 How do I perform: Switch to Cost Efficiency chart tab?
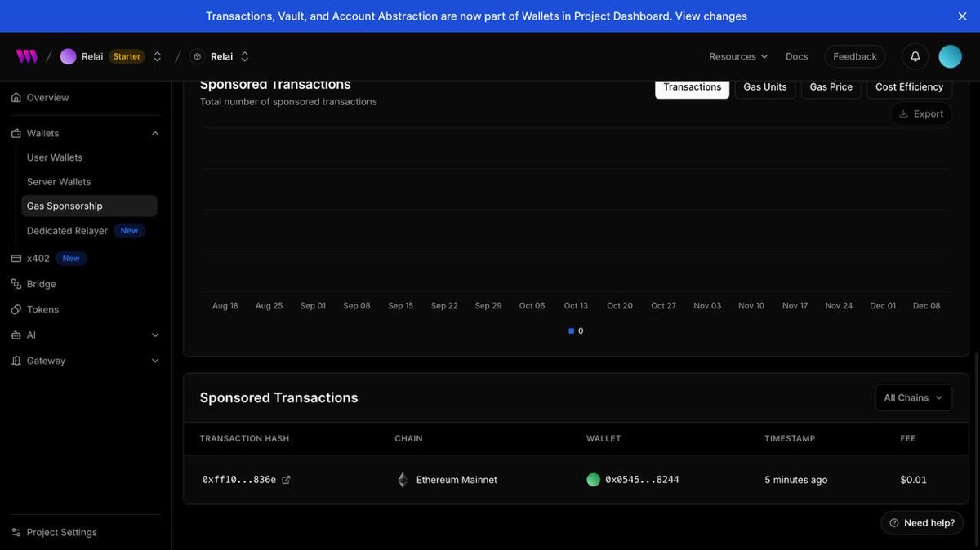pos(909,86)
